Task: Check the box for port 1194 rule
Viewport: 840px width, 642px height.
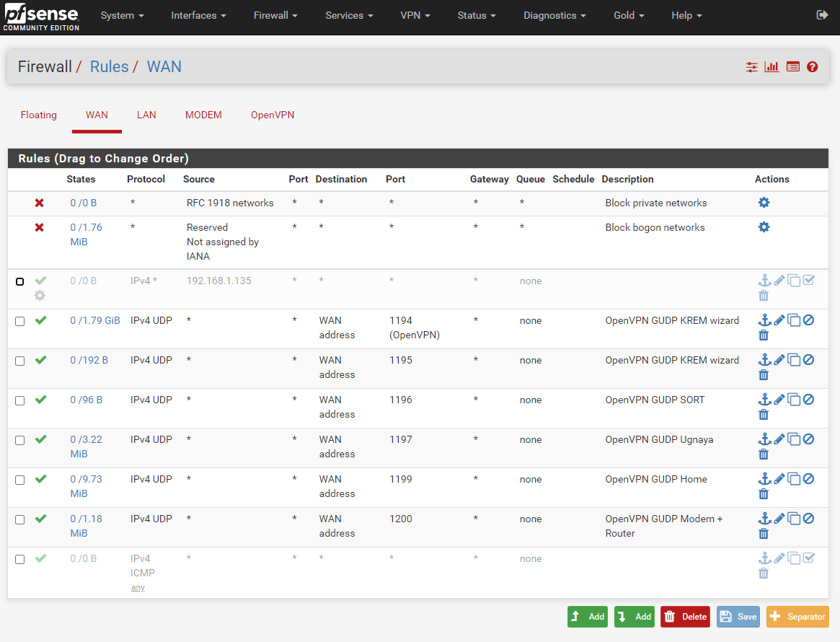Action: tap(19, 322)
